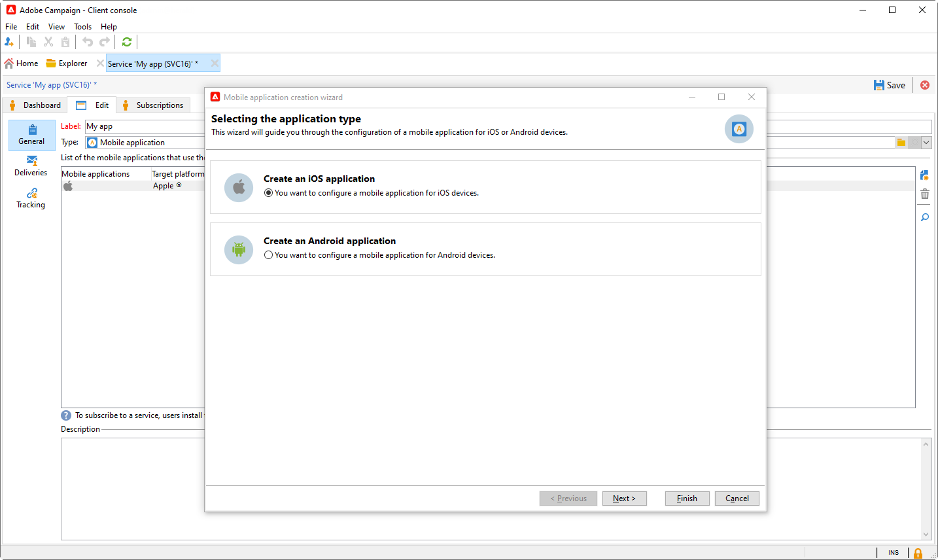
Task: Click the trash delete icon beside the list
Action: click(924, 194)
